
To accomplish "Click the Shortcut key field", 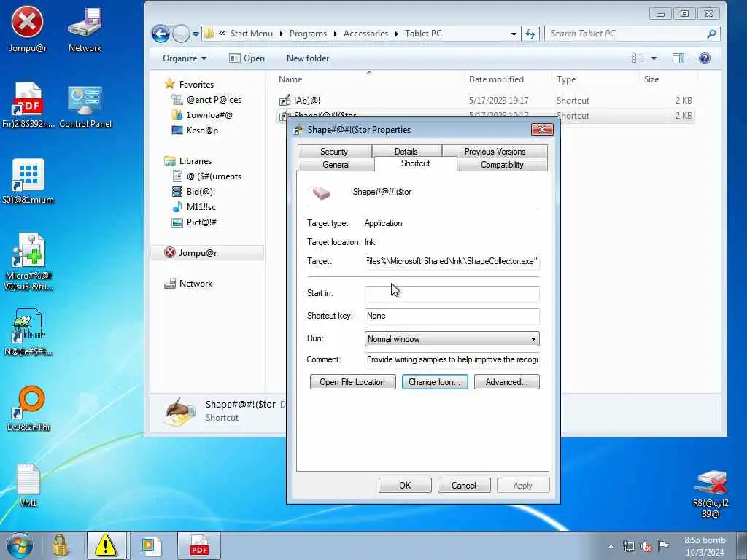I will (452, 316).
